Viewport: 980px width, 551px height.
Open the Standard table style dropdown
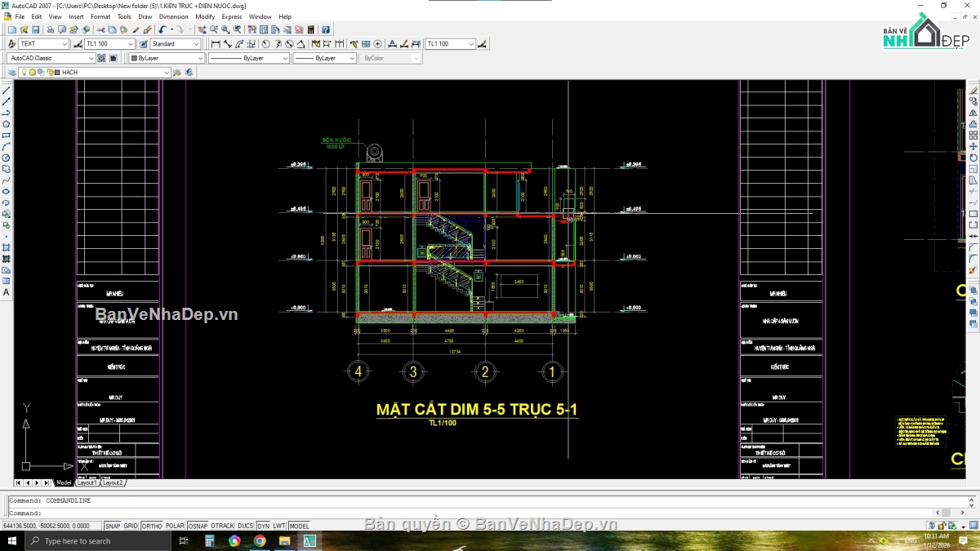[175, 44]
